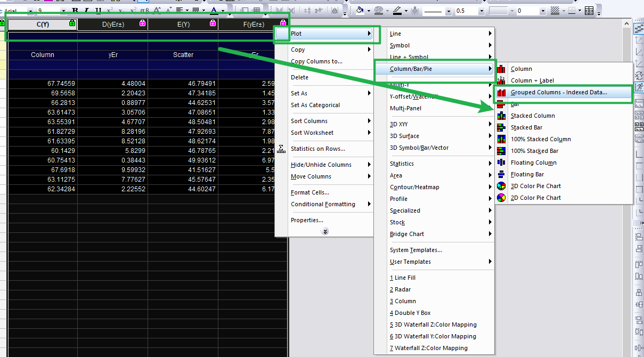
Task: Open font color A dropdown
Action: coord(223,10)
